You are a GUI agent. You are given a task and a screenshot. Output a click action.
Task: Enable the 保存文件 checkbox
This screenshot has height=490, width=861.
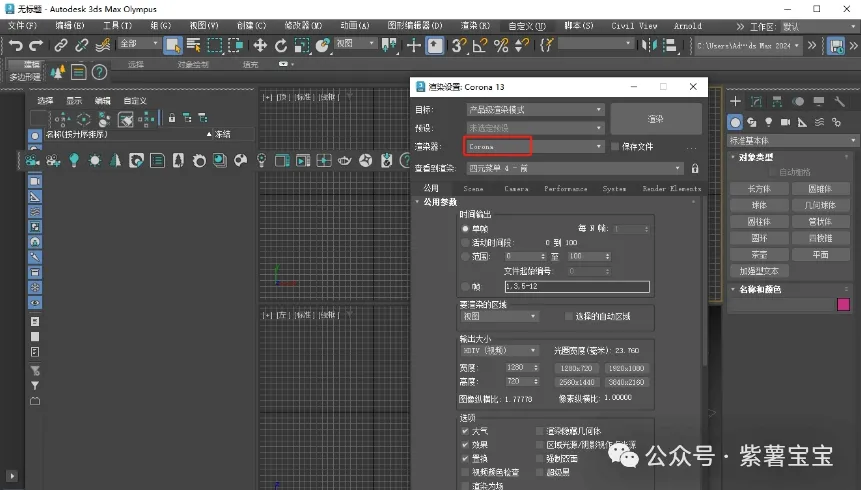click(615, 146)
